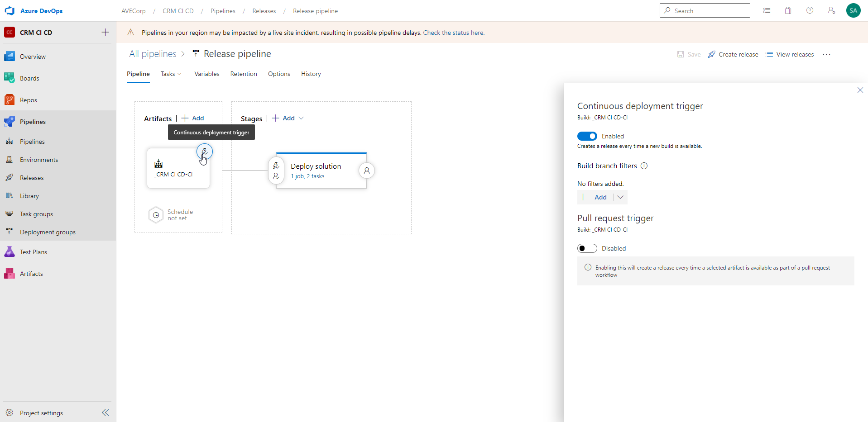Follow the Check the status here link
This screenshot has width=868, height=422.
[x=453, y=32]
